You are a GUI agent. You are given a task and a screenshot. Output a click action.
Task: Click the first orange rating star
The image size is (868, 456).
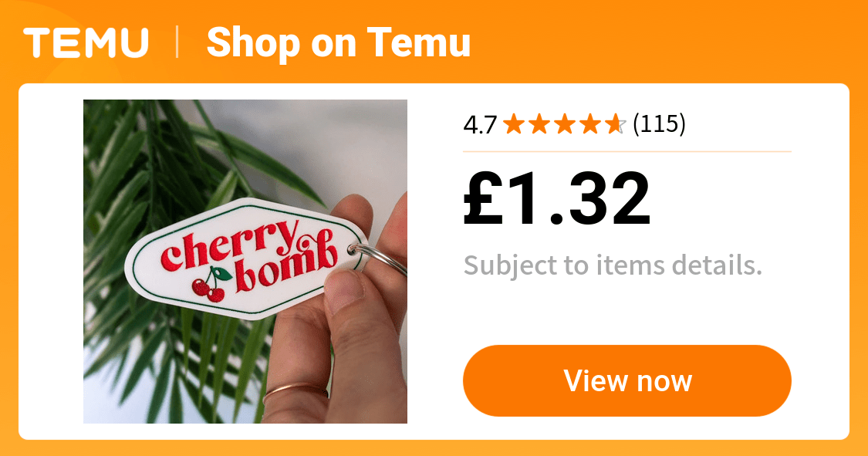(514, 124)
